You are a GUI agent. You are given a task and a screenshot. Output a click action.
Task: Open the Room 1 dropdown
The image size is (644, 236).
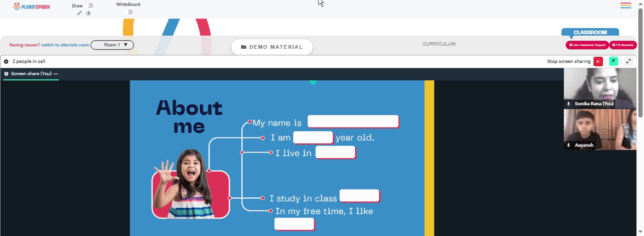coord(112,45)
